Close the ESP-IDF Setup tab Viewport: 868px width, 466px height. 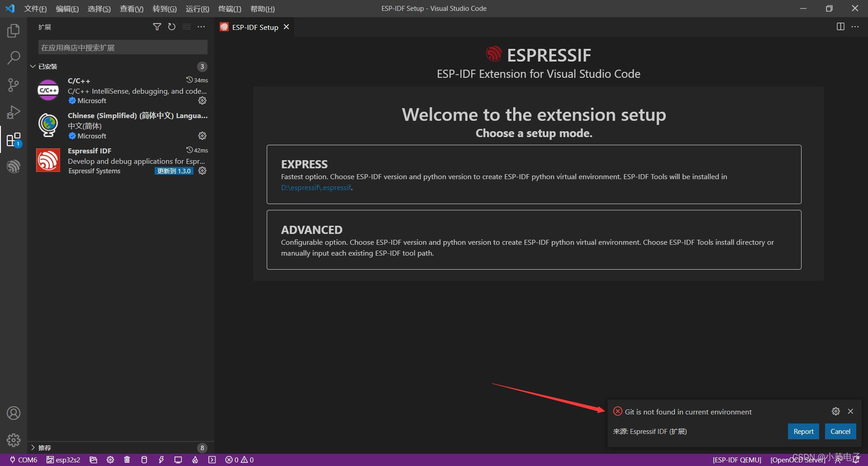(x=286, y=27)
